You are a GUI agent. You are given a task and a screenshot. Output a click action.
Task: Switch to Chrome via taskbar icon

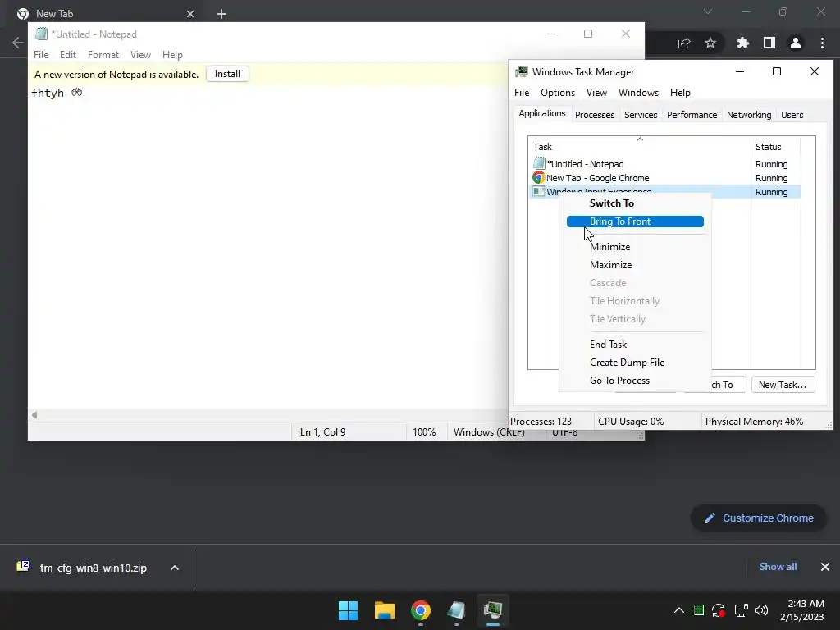point(421,610)
